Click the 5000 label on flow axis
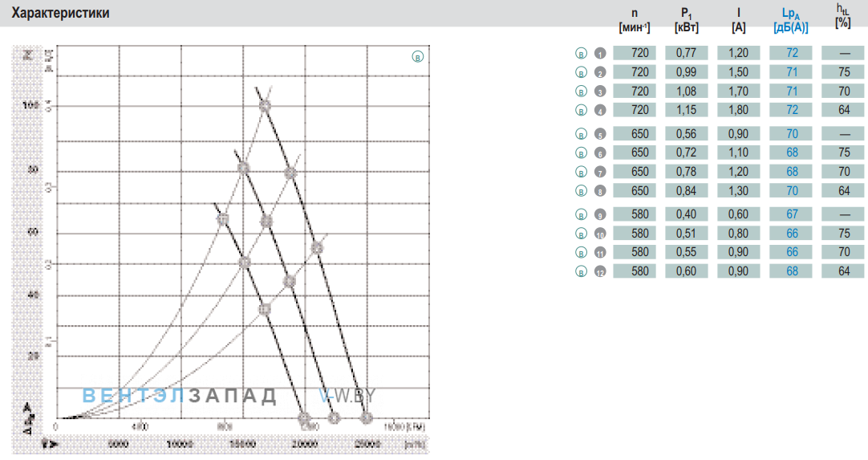The image size is (868, 460). click(x=118, y=444)
